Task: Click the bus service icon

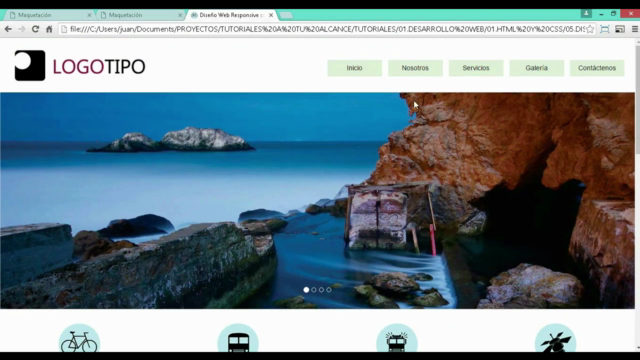Action: (238, 339)
